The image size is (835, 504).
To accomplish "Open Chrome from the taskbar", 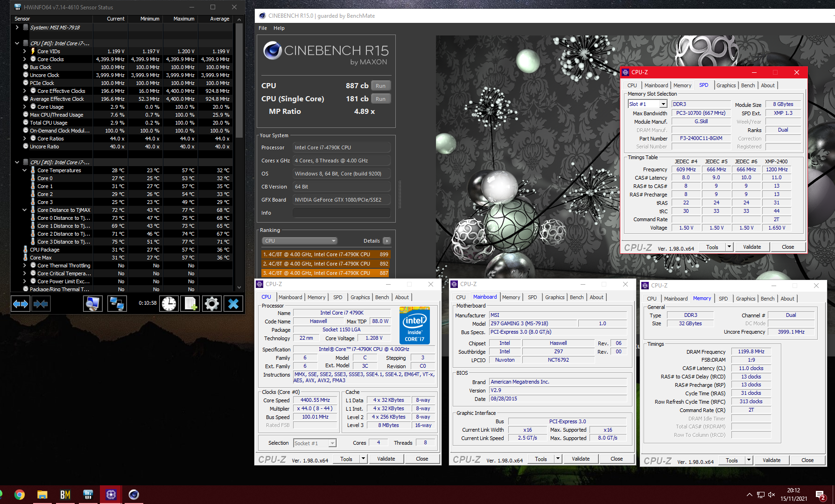I will coord(20,495).
